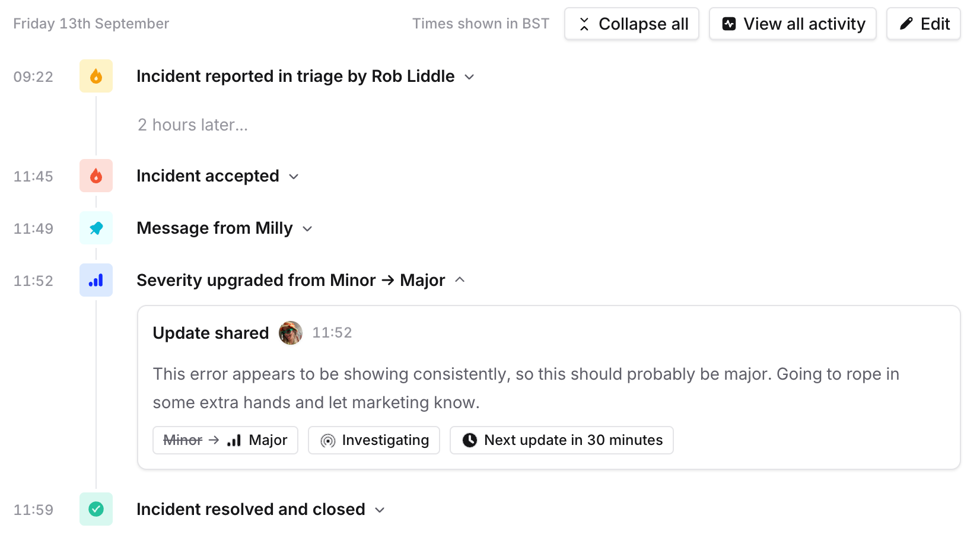Click the Collapse all button
Screen dimensions: 980x547
coord(632,24)
